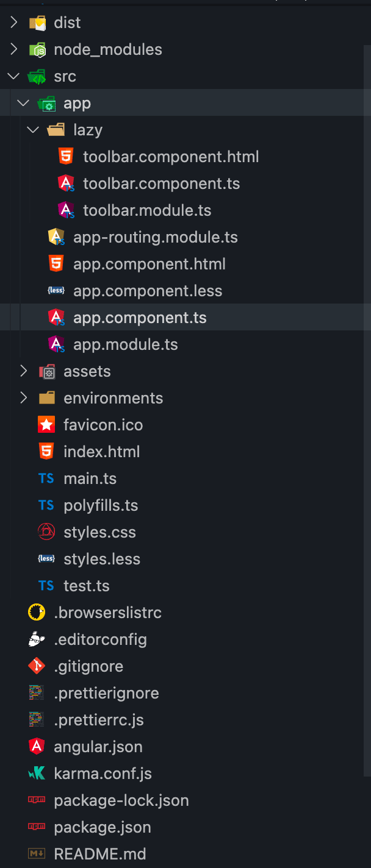
Task: Select the styles.css file
Action: [99, 532]
